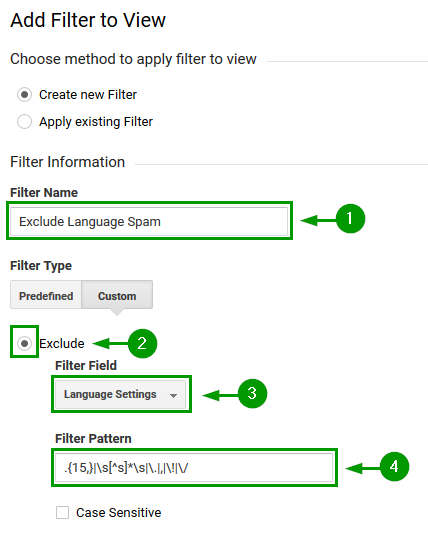Click the green arrow pointing at Language Settings
This screenshot has height=539, width=428.
tap(220, 395)
